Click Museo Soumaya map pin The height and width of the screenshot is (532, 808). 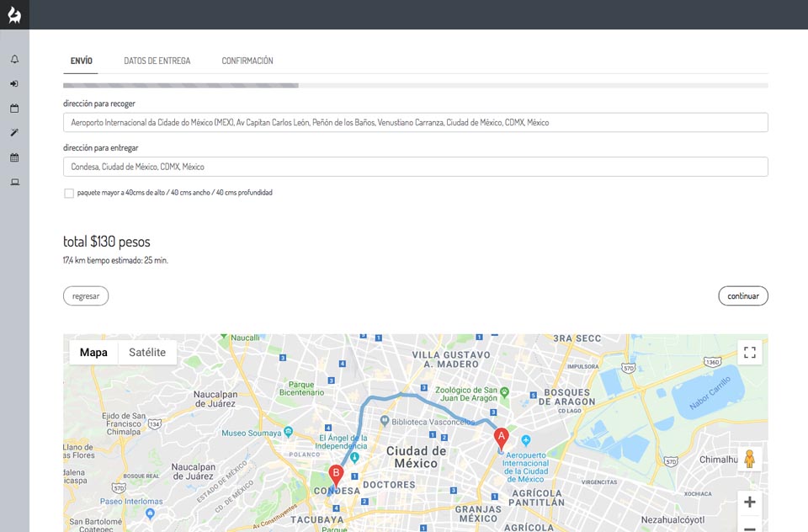tap(289, 431)
